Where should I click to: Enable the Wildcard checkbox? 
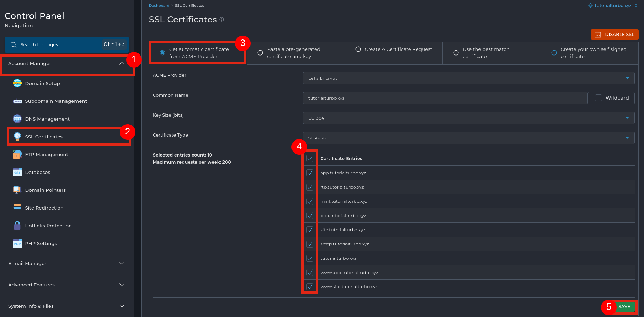point(599,98)
